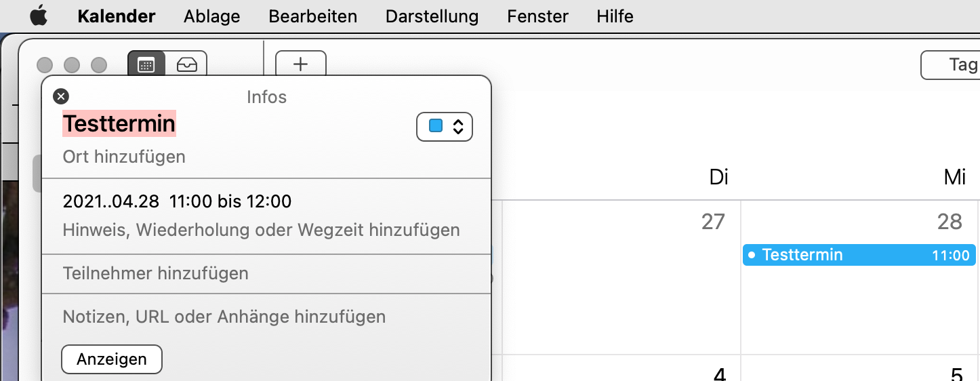Select the Testtermin event on the 28th

pyautogui.click(x=859, y=255)
